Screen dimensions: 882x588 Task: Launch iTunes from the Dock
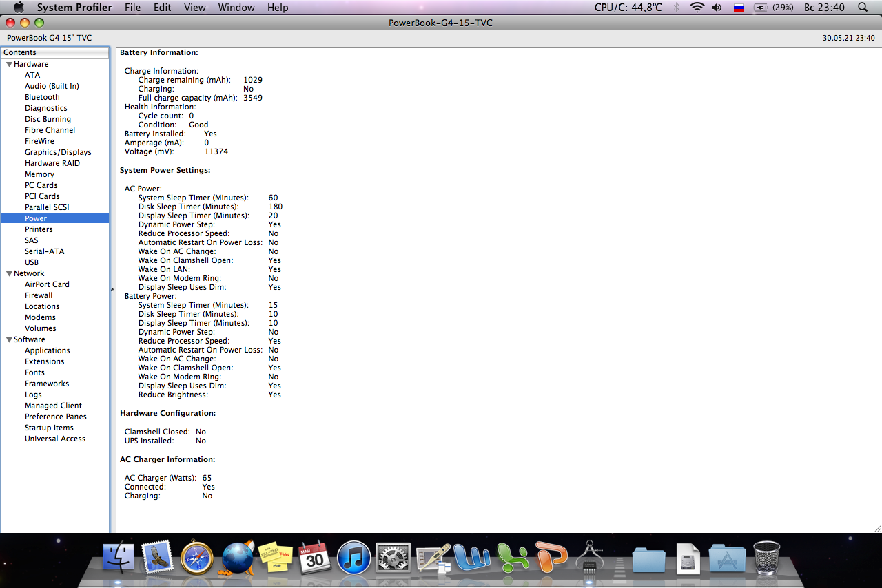(354, 558)
